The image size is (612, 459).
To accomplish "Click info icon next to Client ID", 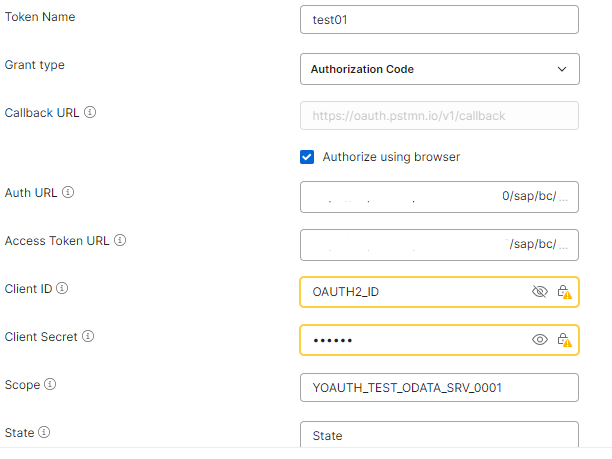I will coord(62,289).
